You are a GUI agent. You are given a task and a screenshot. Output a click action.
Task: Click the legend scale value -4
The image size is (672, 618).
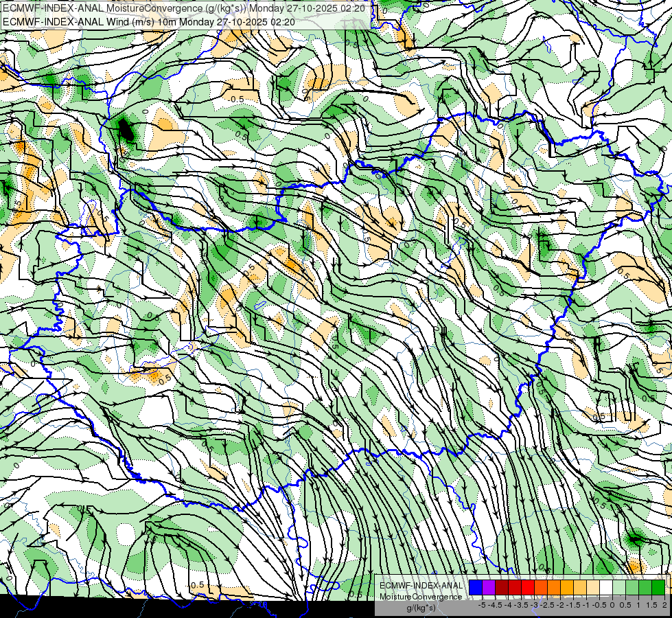[x=508, y=605]
